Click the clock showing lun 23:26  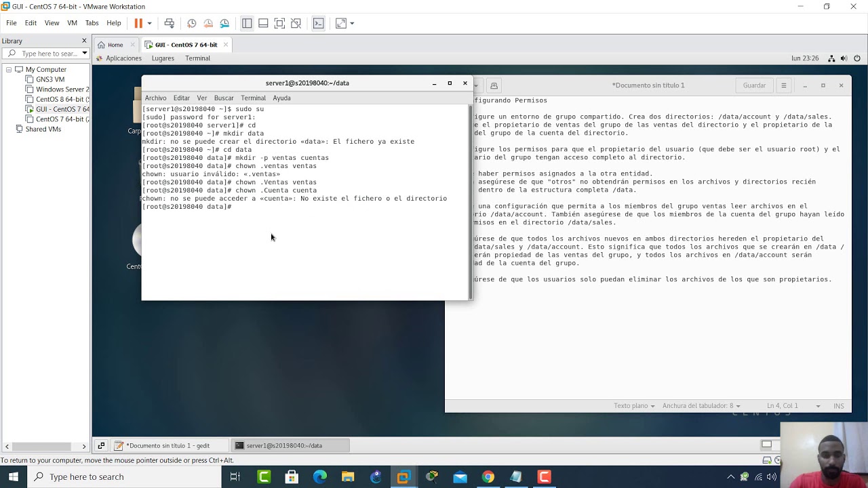point(805,58)
